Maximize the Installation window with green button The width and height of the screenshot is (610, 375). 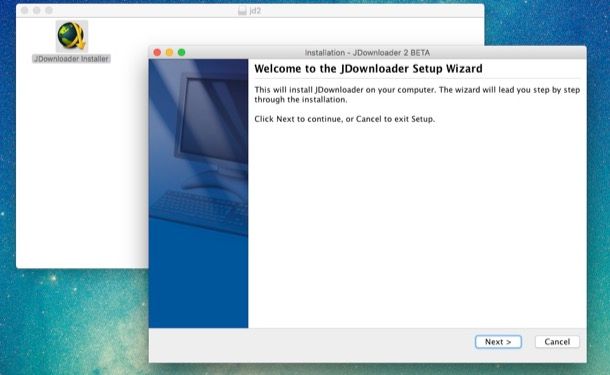[181, 52]
